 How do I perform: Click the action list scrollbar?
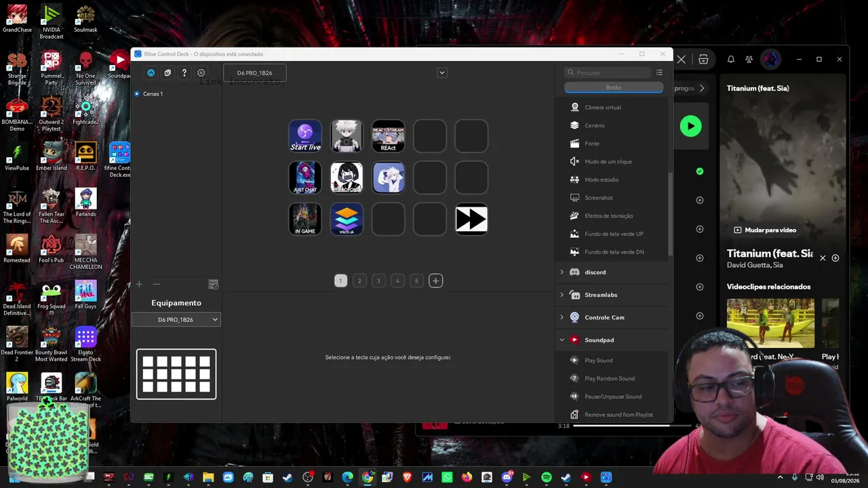coord(670,213)
